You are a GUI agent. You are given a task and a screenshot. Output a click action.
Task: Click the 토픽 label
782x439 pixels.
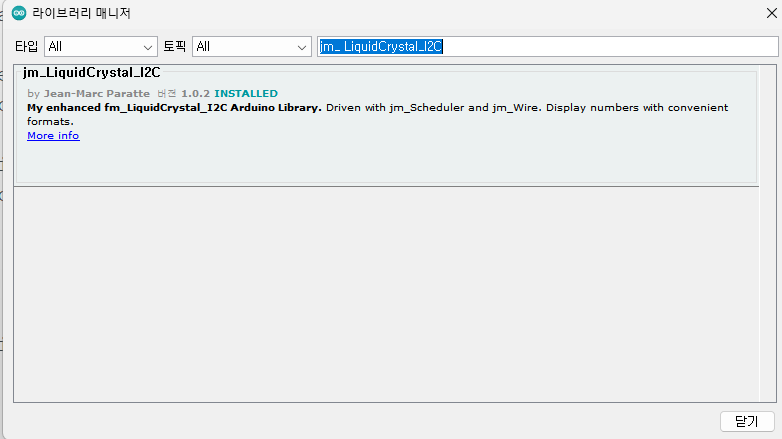pos(175,46)
